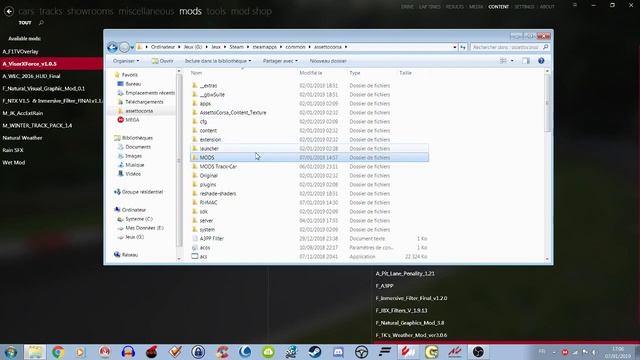Viewport: 640px width, 360px height.
Task: Click the acs application file icon
Action: point(195,256)
